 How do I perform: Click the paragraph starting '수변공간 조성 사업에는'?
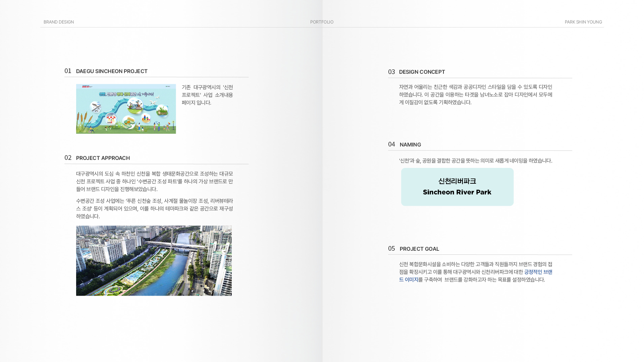tap(155, 208)
